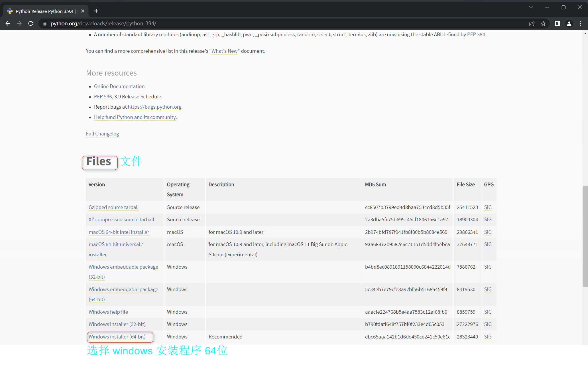Download the Gzipped source tarball
The image size is (588, 365).
pos(113,207)
